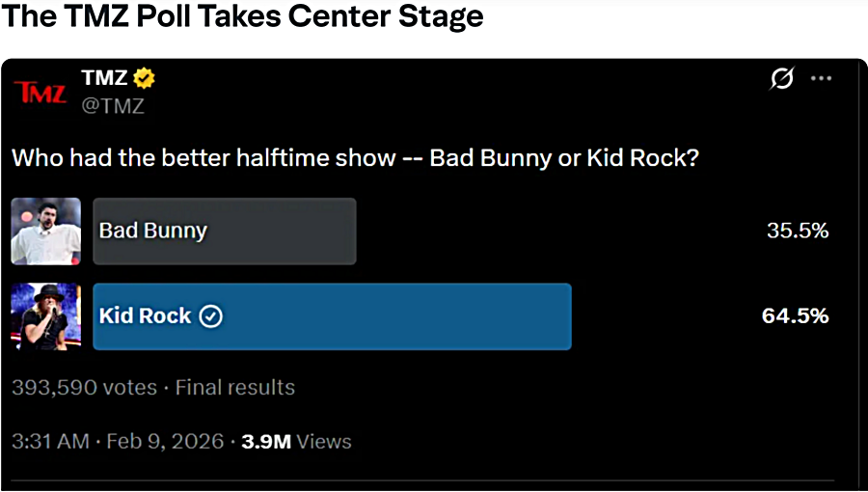Click the "TMZ Poll Takes Center Stage" heading

[x=244, y=16]
